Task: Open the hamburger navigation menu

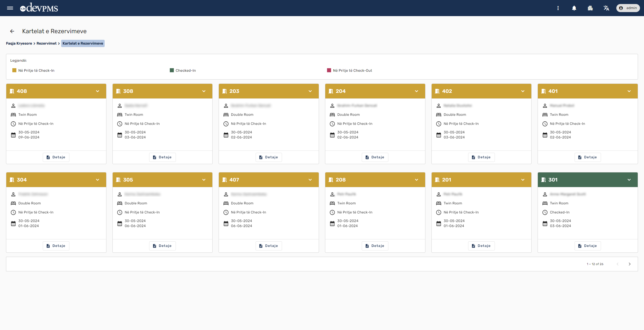Action: click(10, 8)
